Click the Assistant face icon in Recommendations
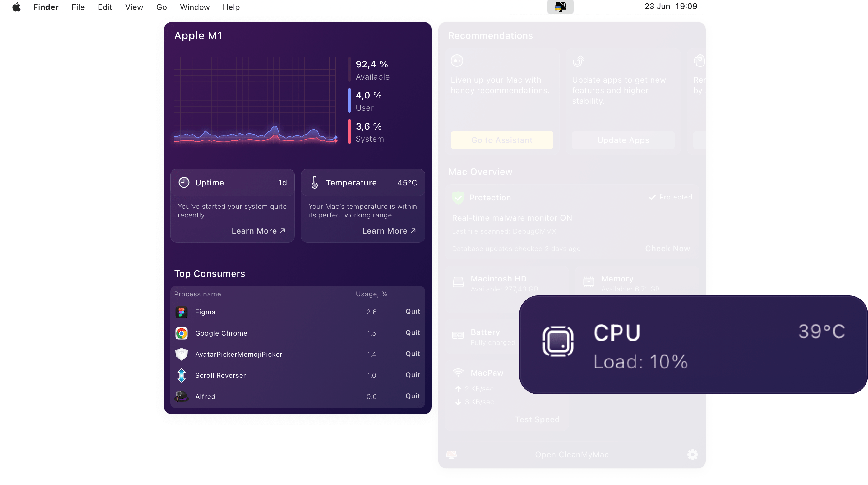This screenshot has width=868, height=485. [457, 61]
